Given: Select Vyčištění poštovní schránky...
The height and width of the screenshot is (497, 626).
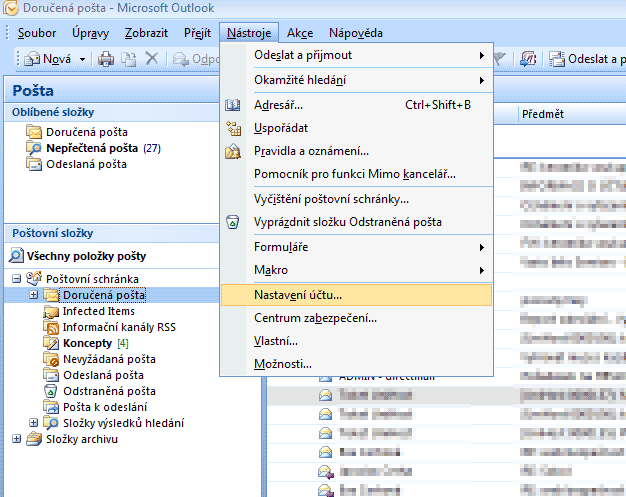Looking at the screenshot, I should point(357,199).
